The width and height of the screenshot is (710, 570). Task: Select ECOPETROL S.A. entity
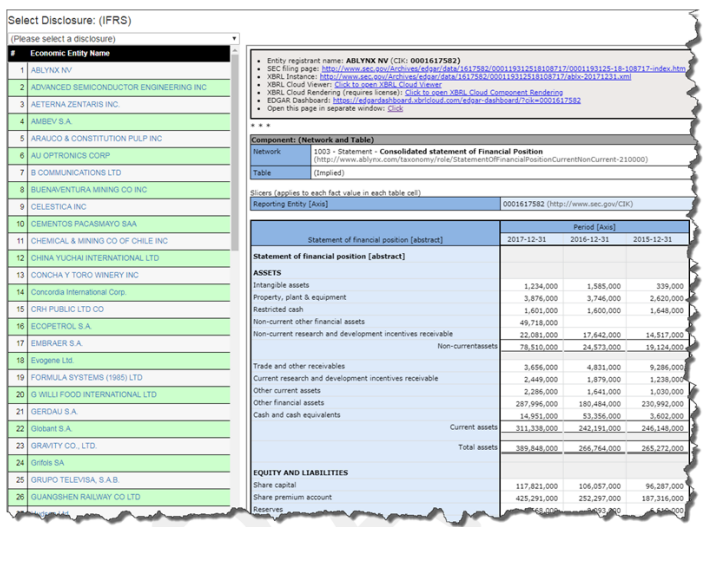(x=61, y=326)
